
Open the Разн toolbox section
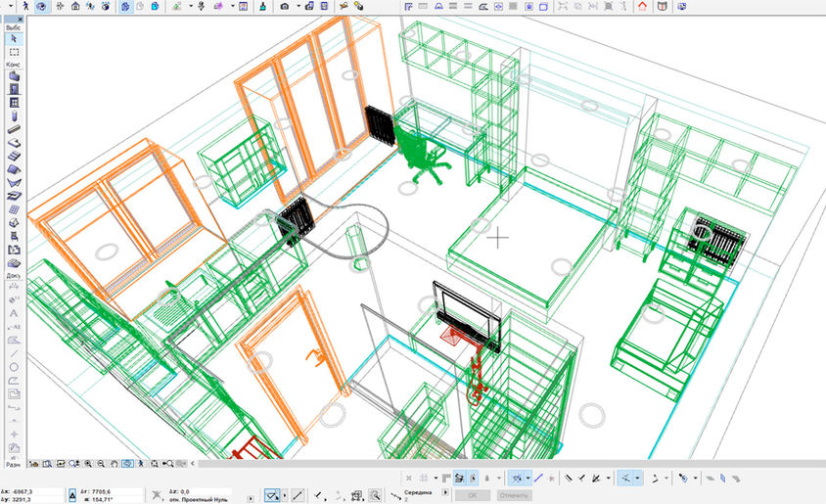pyautogui.click(x=13, y=465)
